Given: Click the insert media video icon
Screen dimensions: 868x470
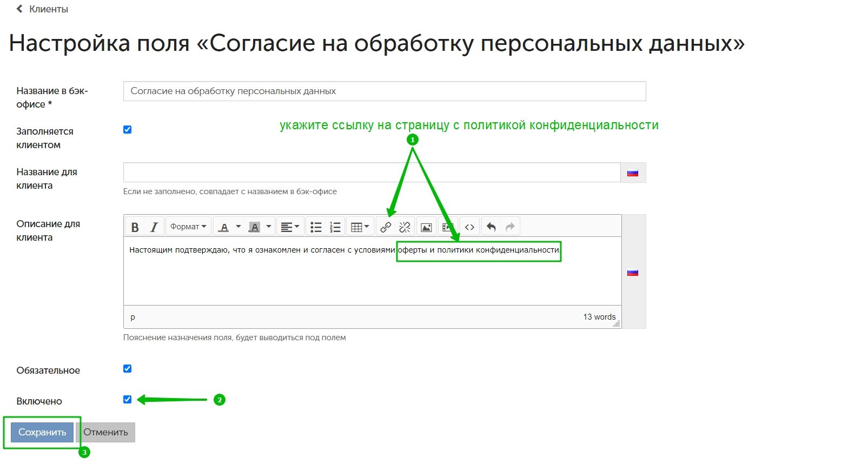Looking at the screenshot, I should point(447,227).
